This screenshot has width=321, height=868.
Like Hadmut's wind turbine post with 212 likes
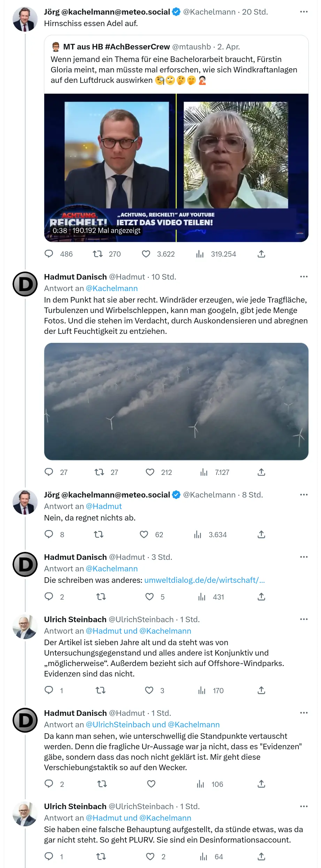tap(150, 472)
